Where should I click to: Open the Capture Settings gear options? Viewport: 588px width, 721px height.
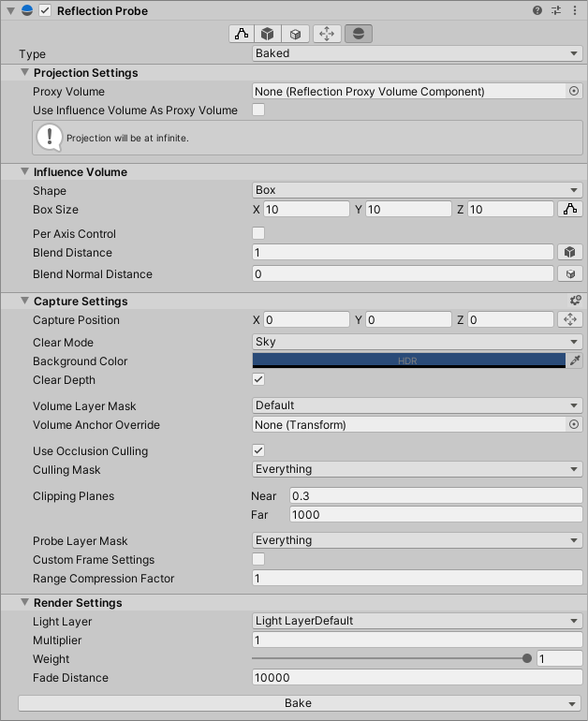point(575,301)
